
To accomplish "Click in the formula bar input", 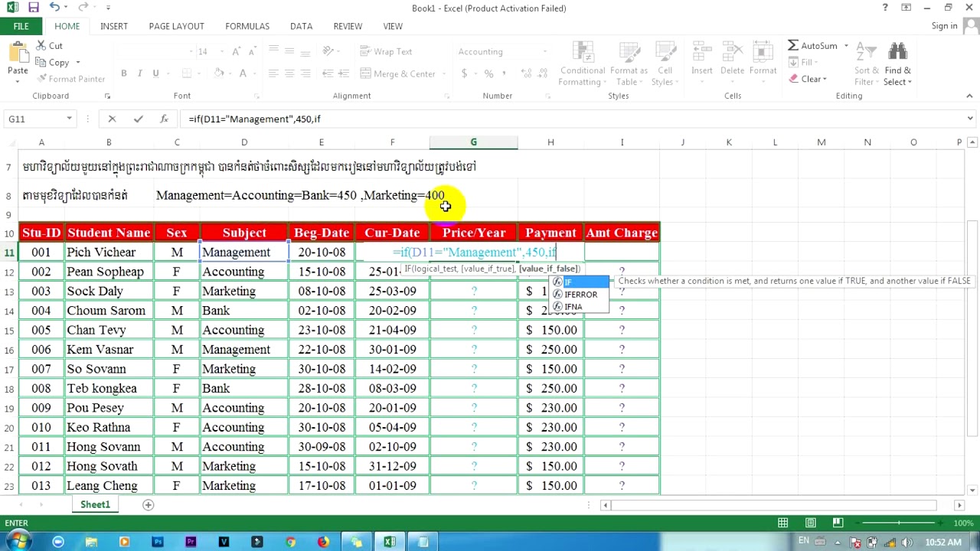I will (x=573, y=119).
